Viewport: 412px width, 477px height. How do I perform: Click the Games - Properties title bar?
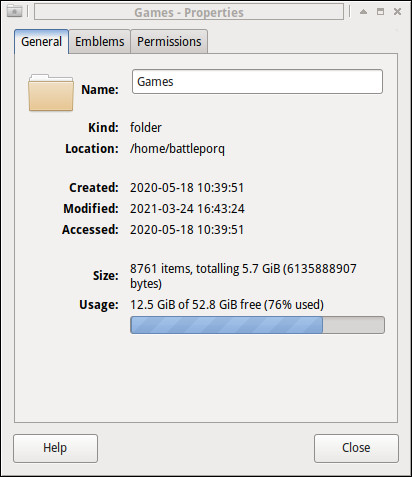pos(189,12)
